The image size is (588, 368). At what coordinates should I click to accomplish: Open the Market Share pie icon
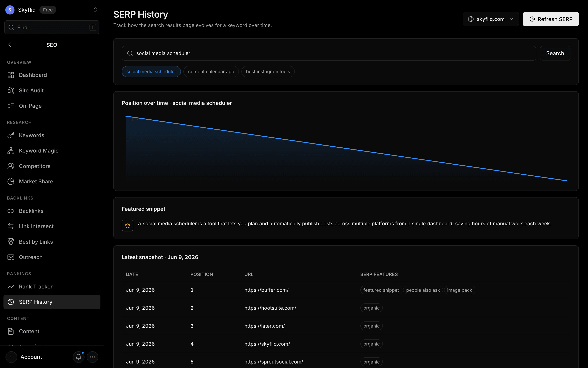[11, 182]
